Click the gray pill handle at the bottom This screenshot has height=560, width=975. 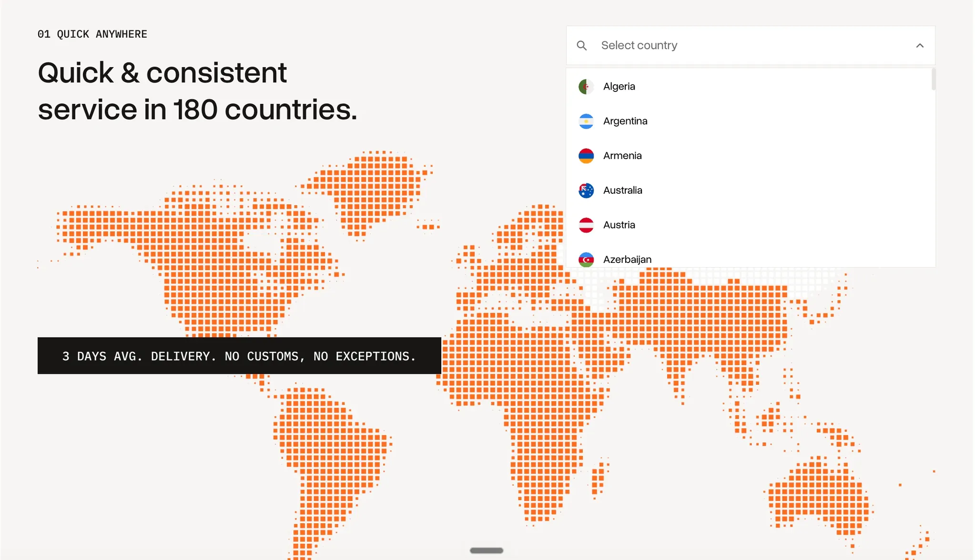pyautogui.click(x=487, y=550)
